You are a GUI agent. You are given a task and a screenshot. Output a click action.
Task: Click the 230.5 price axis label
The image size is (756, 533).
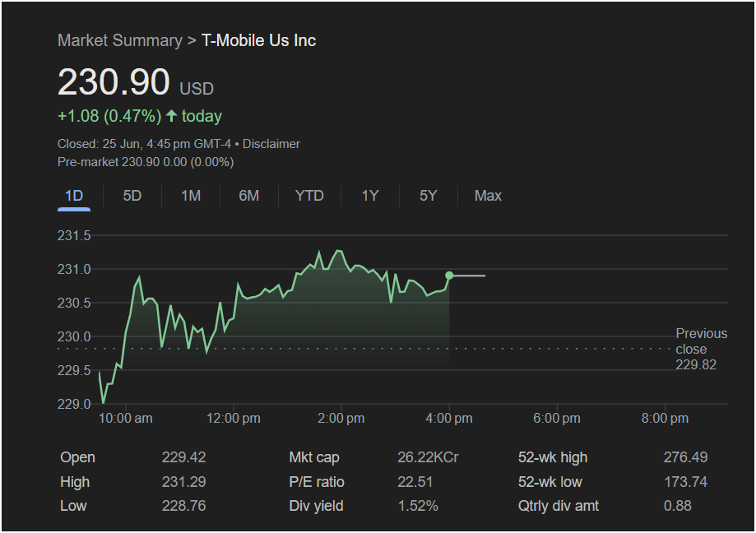[74, 304]
